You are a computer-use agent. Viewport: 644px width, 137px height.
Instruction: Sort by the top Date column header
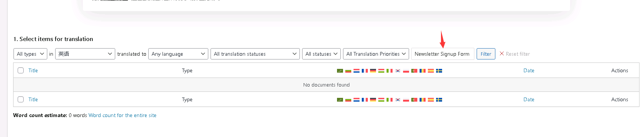[529, 70]
